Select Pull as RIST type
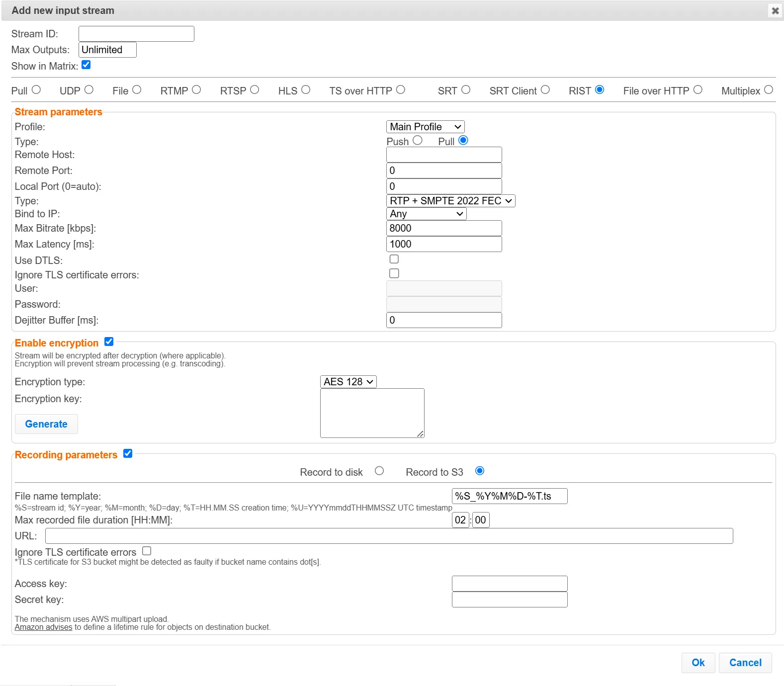This screenshot has width=784, height=686. point(463,140)
